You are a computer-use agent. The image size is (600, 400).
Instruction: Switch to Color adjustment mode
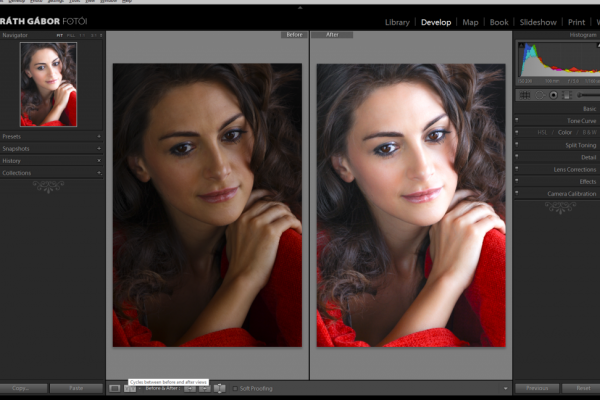point(565,132)
